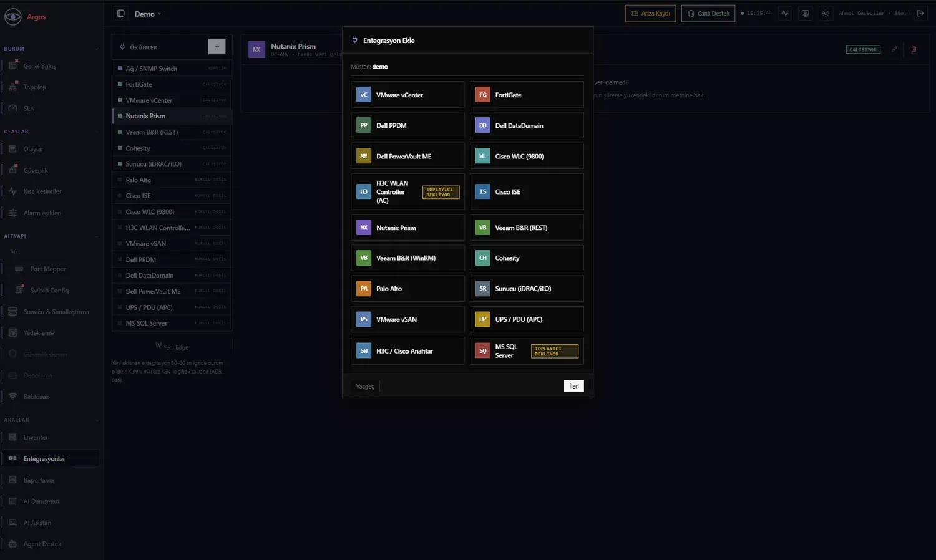Viewport: 936px width, 560px height.
Task: Open Raporlama in sidebar menu
Action: [x=51, y=480]
